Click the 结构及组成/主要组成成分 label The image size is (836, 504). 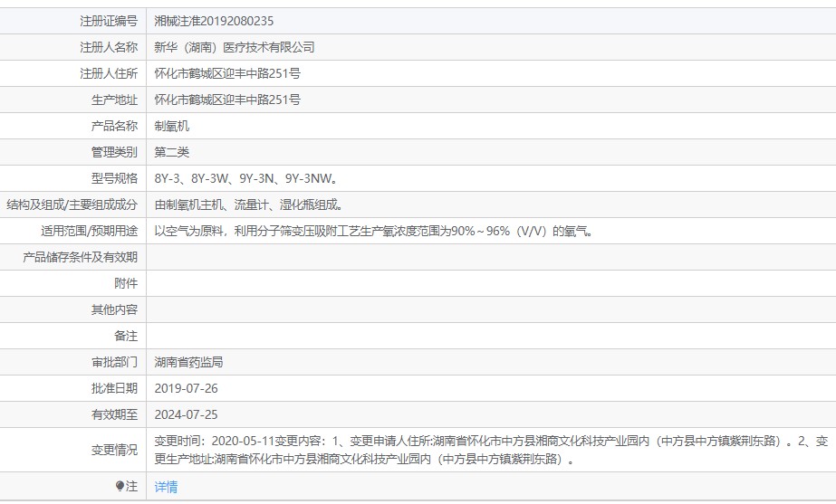pos(72,204)
